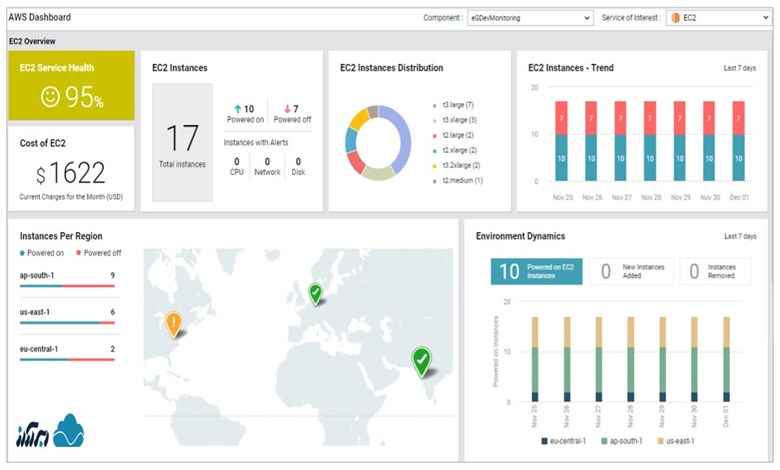Click the red Powered off down arrow
The height and width of the screenshot is (470, 780).
point(287,109)
